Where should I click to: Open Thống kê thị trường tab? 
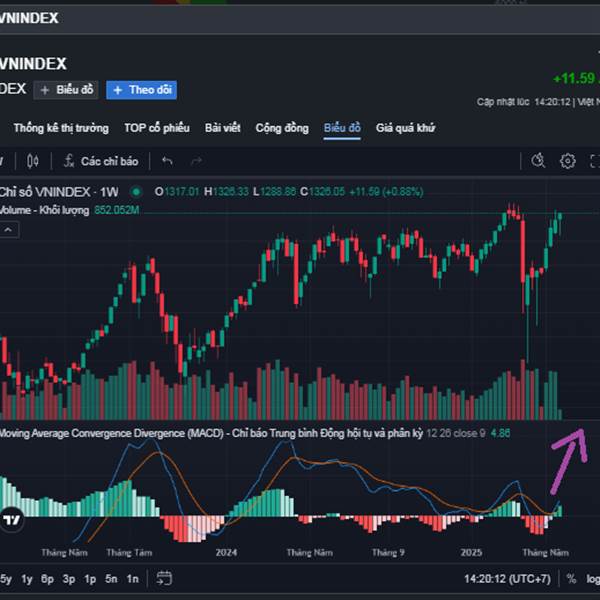[x=61, y=128]
